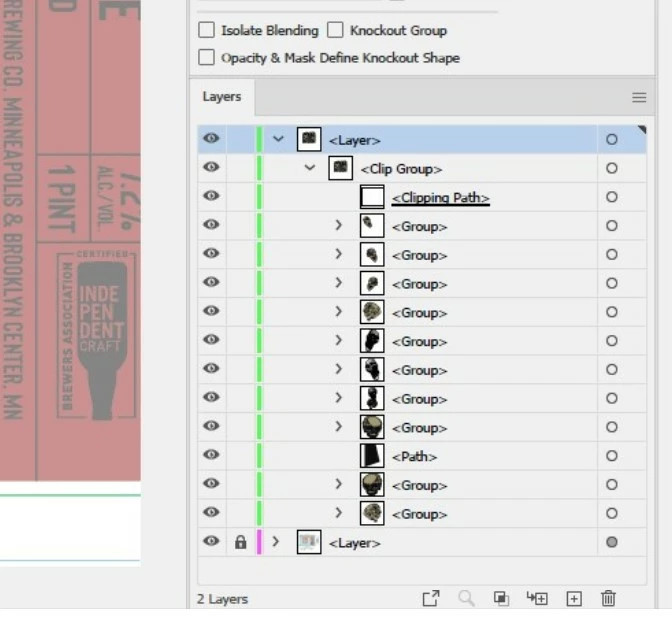Open the Layers panel hamburger menu

[639, 97]
